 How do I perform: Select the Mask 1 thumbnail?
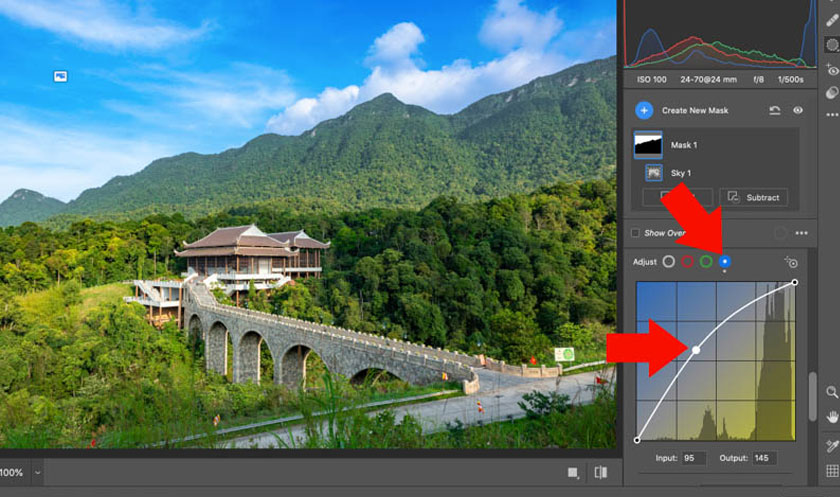pyautogui.click(x=648, y=145)
